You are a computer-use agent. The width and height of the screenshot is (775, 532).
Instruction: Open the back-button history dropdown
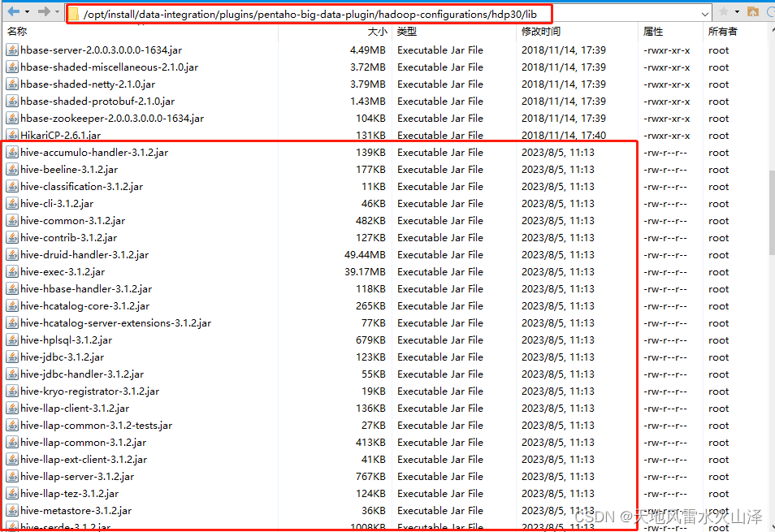(x=26, y=11)
